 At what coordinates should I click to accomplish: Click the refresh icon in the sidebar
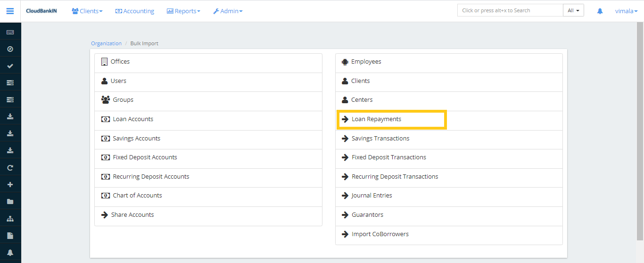pos(10,168)
